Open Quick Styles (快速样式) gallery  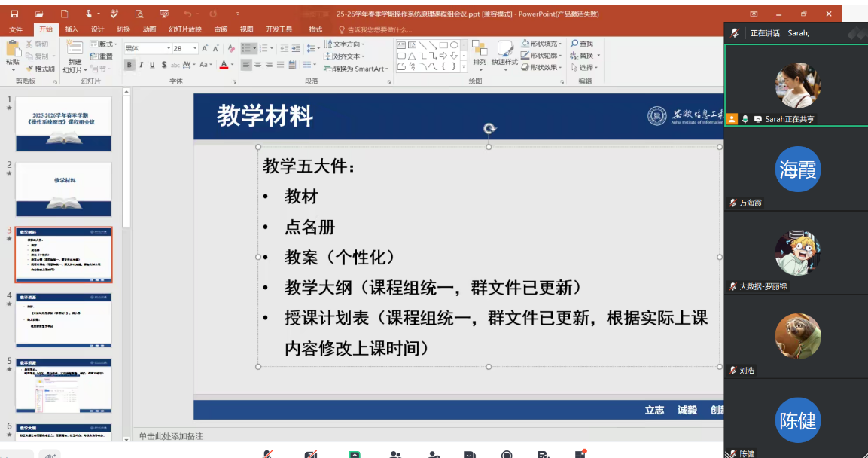[x=504, y=54]
